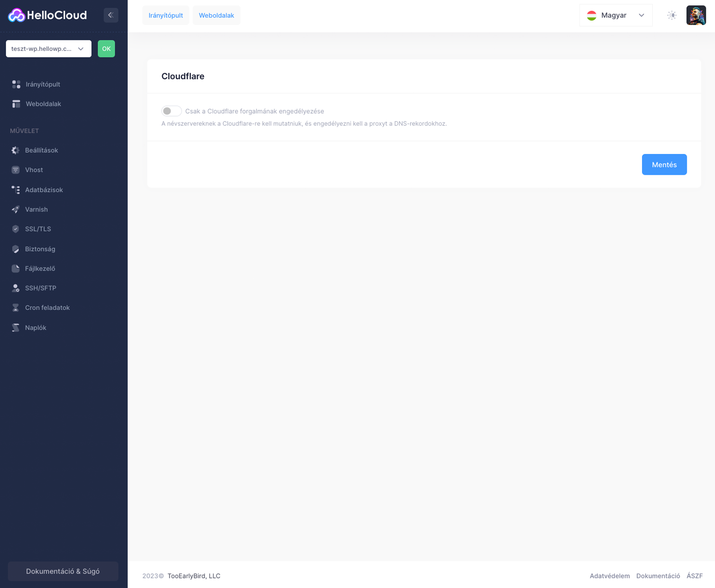Toggle the light/dark theme sun icon

[x=672, y=15]
